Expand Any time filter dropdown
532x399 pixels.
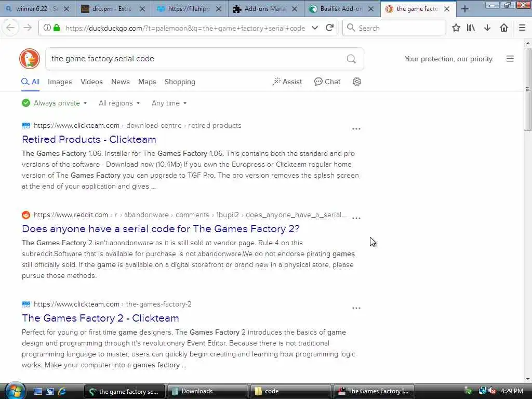pos(169,103)
